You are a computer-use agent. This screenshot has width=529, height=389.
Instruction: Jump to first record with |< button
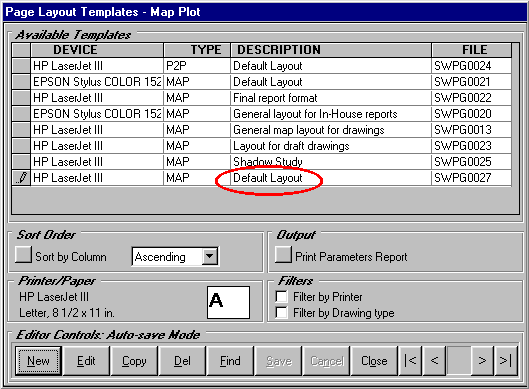[x=410, y=361]
